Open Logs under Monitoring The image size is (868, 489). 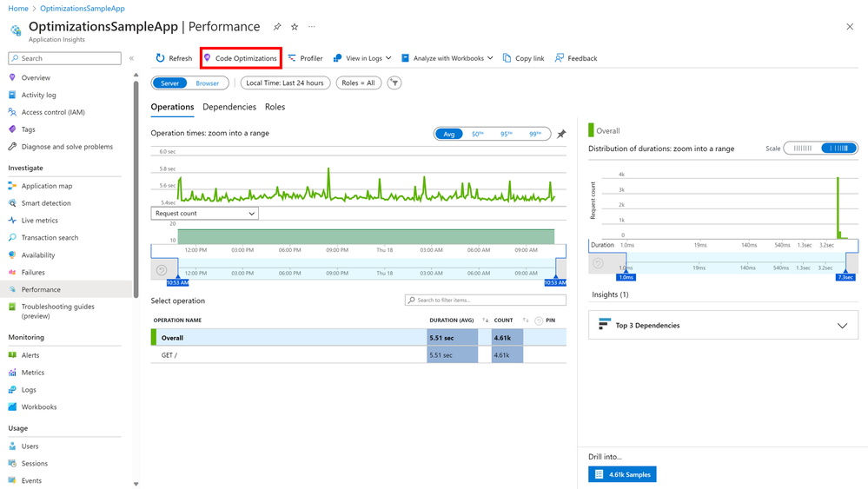[x=28, y=389]
